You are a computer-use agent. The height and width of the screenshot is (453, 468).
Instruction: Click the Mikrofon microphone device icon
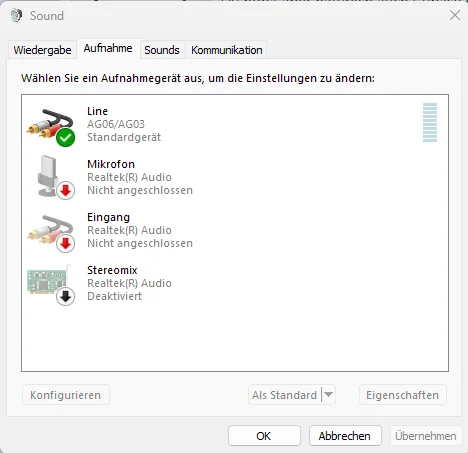56,177
